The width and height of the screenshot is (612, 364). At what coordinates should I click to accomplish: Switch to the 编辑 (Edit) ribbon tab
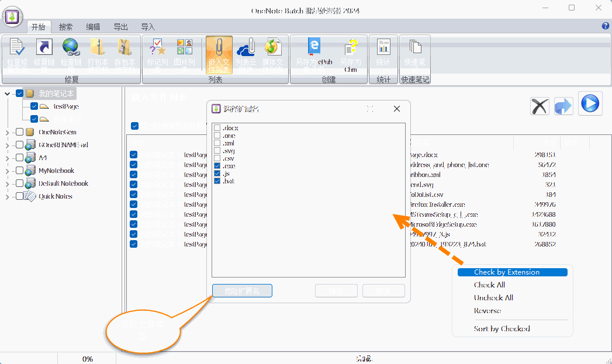93,27
